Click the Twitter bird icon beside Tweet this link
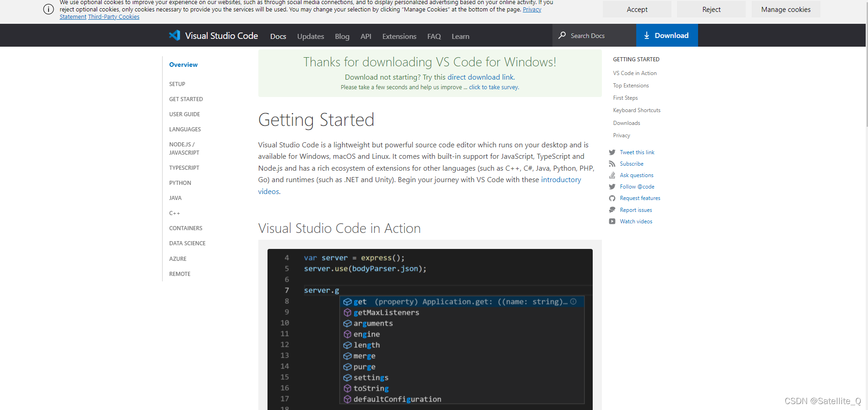 pyautogui.click(x=612, y=152)
